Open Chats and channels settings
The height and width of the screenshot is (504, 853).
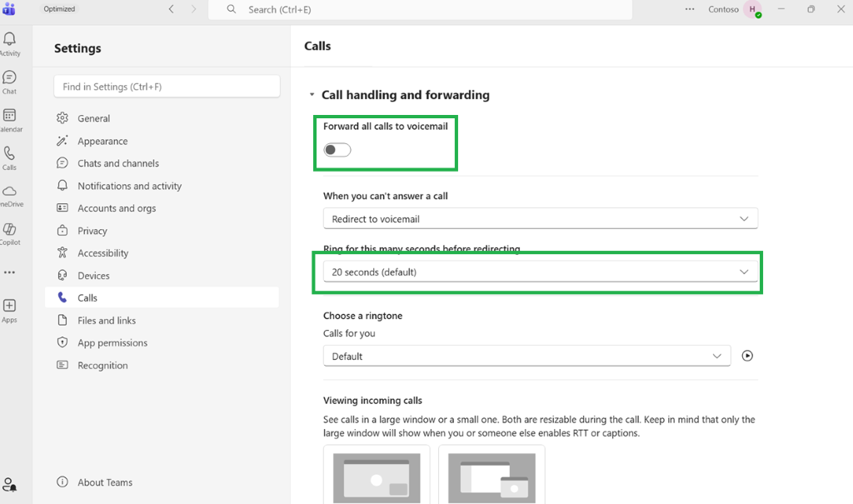[x=118, y=163]
